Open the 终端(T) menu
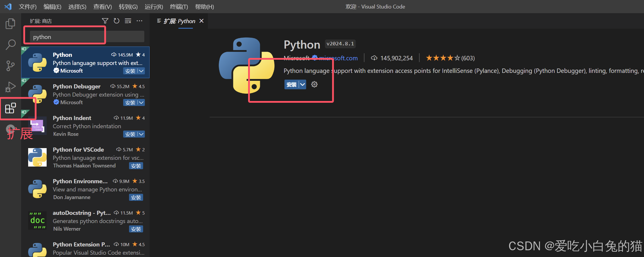644x257 pixels. (x=179, y=6)
